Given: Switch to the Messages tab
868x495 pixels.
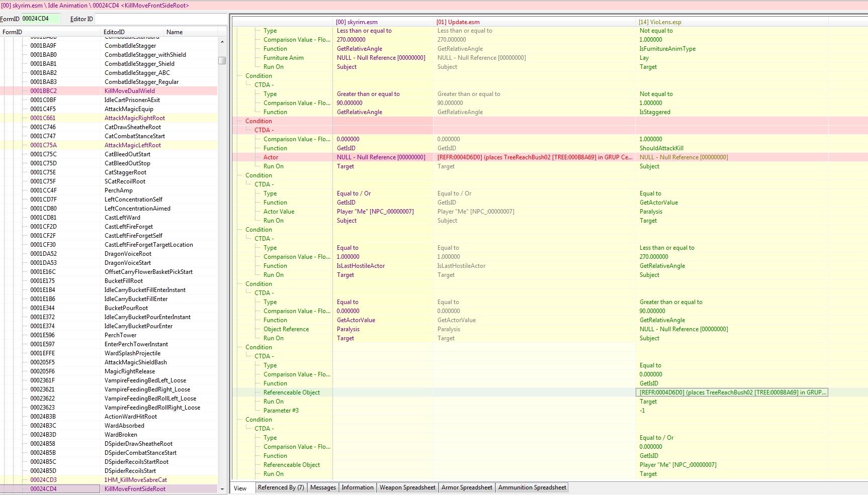Looking at the screenshot, I should pyautogui.click(x=323, y=487).
